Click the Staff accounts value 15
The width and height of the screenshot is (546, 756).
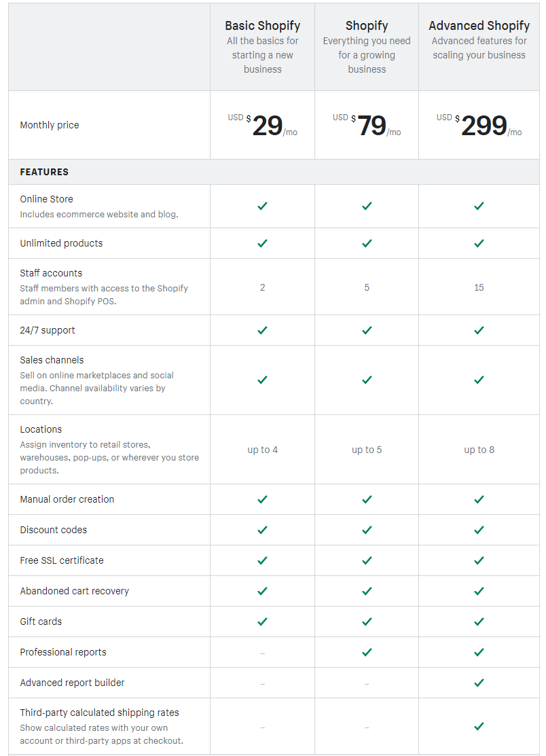[x=479, y=287]
